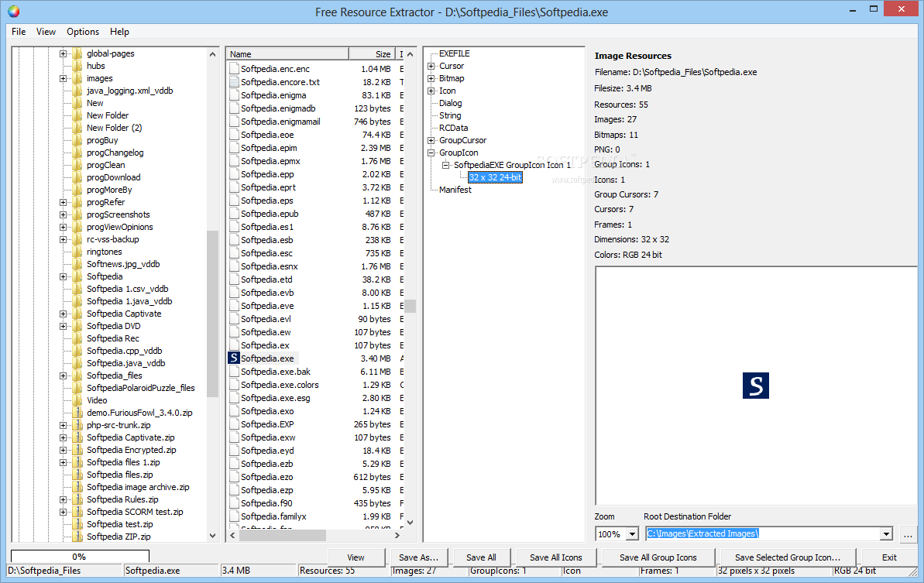The height and width of the screenshot is (583, 924).
Task: Click the New Folder (2) folder icon
Action: 77,128
